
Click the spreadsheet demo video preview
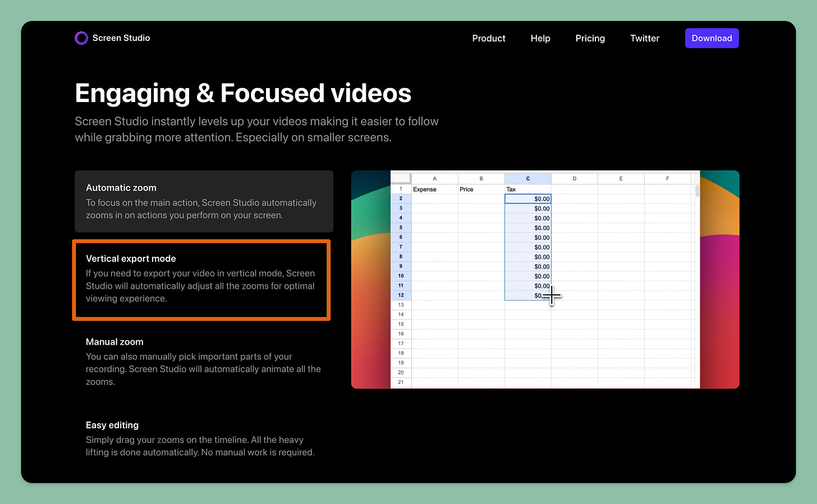point(545,279)
